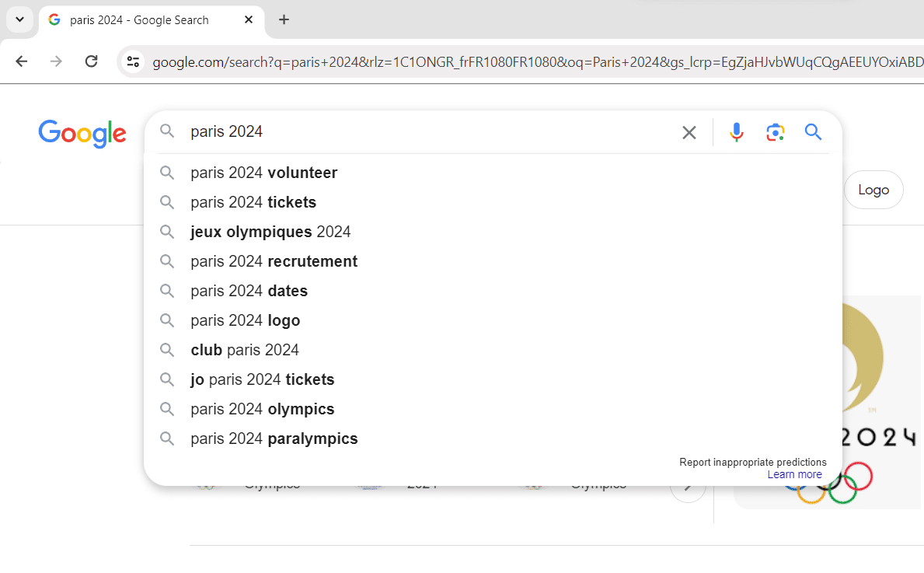Pick 'paris 2024 paralympics' suggestion
This screenshot has height=573, width=924.
(x=274, y=438)
